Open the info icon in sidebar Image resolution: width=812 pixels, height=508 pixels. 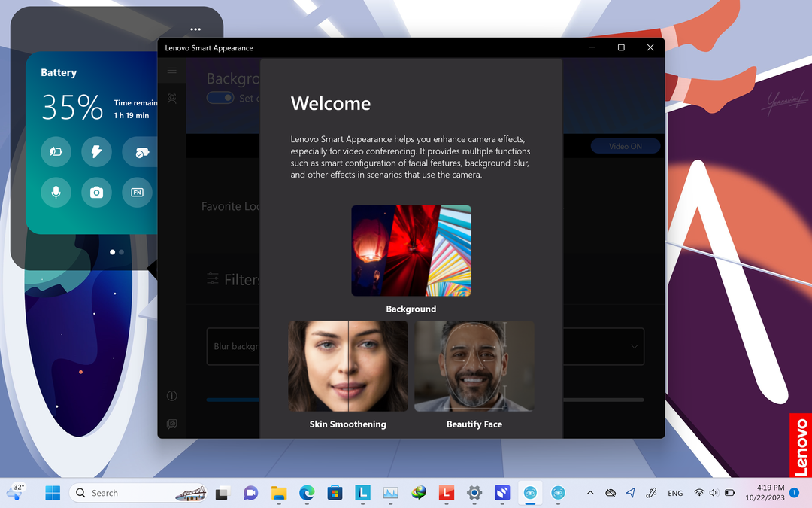[172, 396]
